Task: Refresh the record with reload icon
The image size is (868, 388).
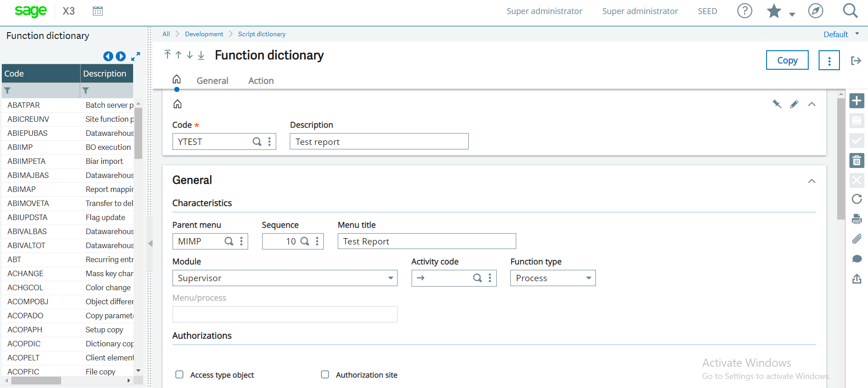Action: [x=857, y=199]
